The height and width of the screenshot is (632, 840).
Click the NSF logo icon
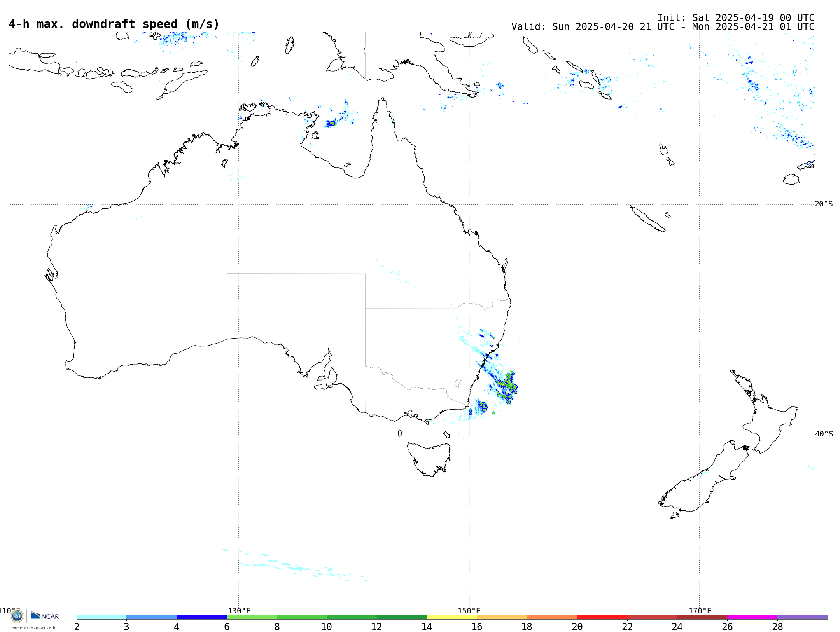(x=17, y=616)
